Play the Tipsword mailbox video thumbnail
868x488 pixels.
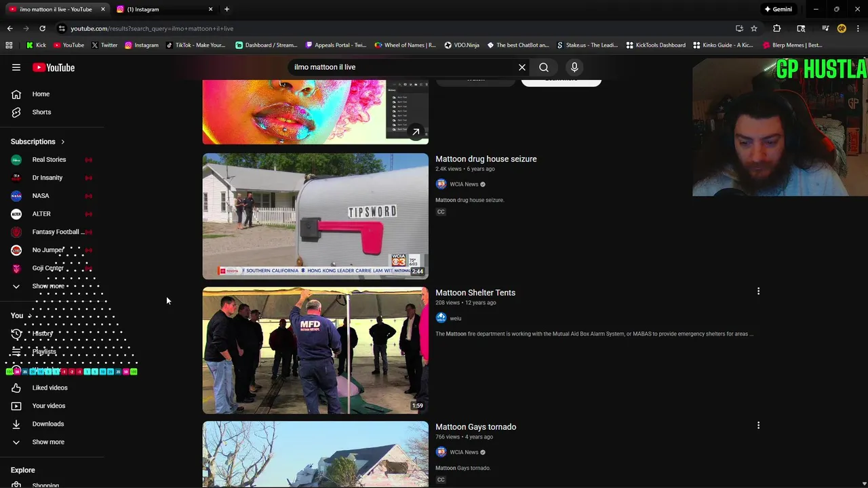[x=315, y=216]
